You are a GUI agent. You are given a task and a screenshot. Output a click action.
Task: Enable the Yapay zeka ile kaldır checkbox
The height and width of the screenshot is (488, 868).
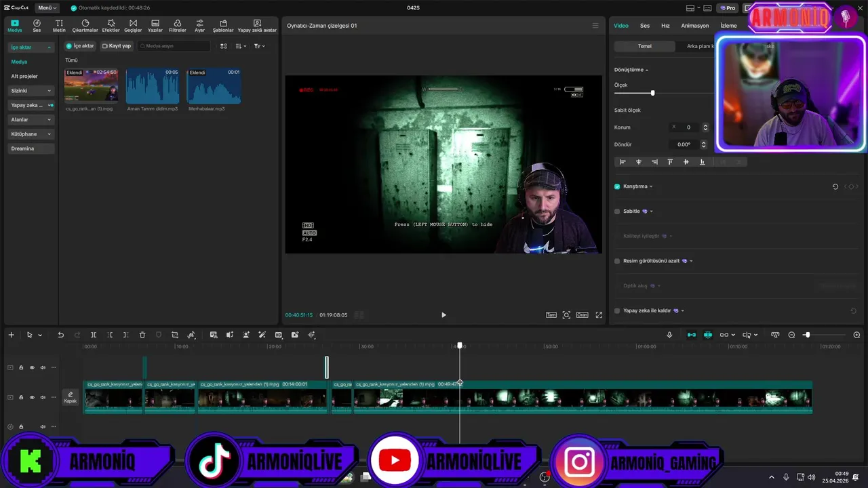click(x=617, y=310)
